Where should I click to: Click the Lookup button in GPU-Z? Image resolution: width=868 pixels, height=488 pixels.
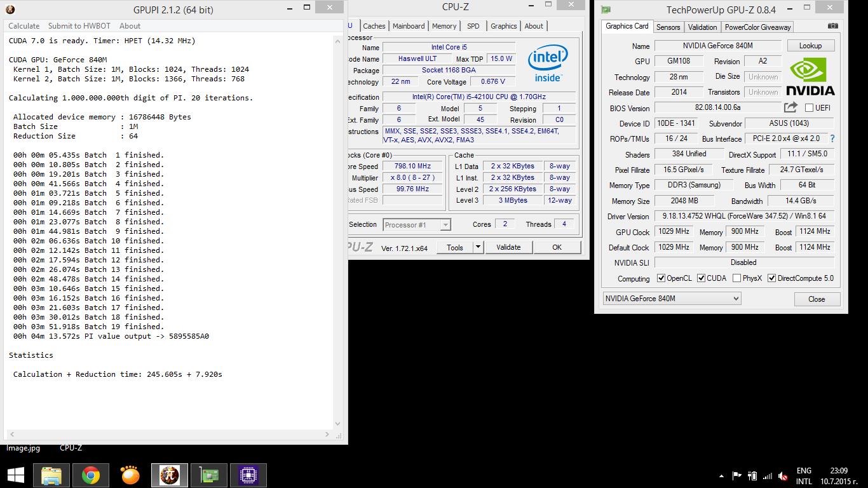810,46
